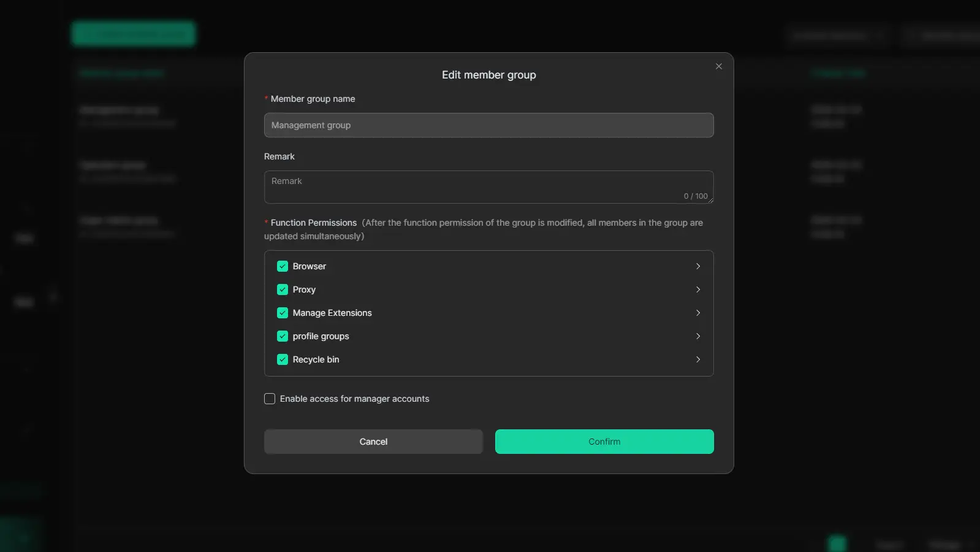Click the profile groups label text
980x552 pixels.
pyautogui.click(x=321, y=336)
